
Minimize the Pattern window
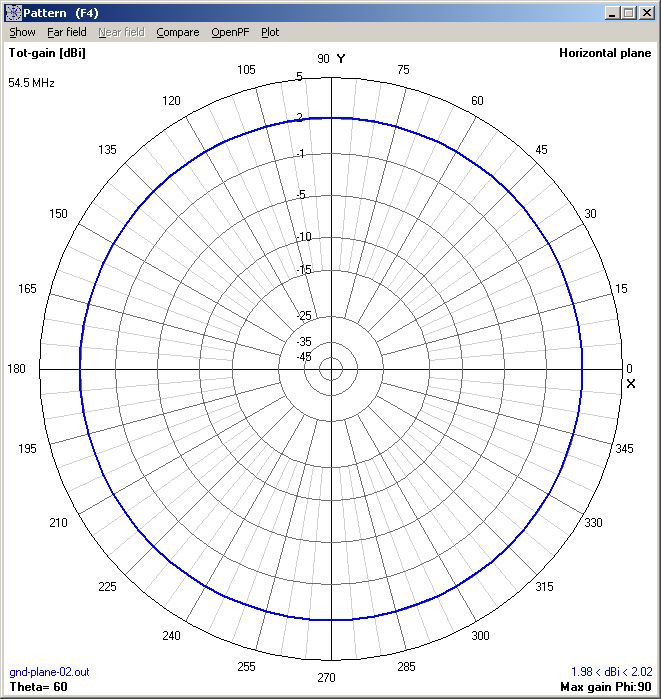612,12
